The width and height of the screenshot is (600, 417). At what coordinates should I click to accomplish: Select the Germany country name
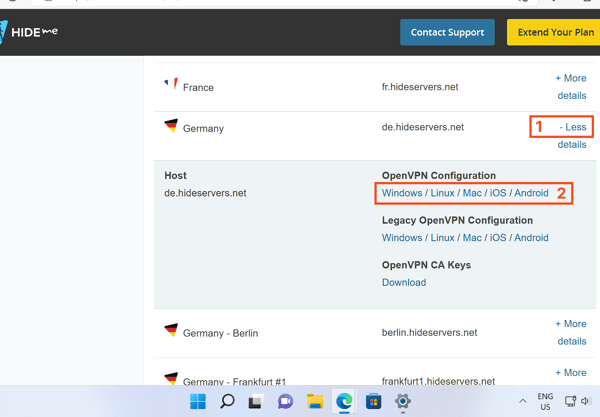click(x=203, y=129)
